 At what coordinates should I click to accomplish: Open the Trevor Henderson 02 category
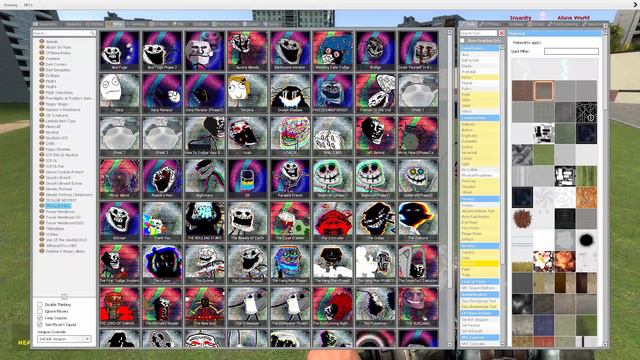(63, 217)
